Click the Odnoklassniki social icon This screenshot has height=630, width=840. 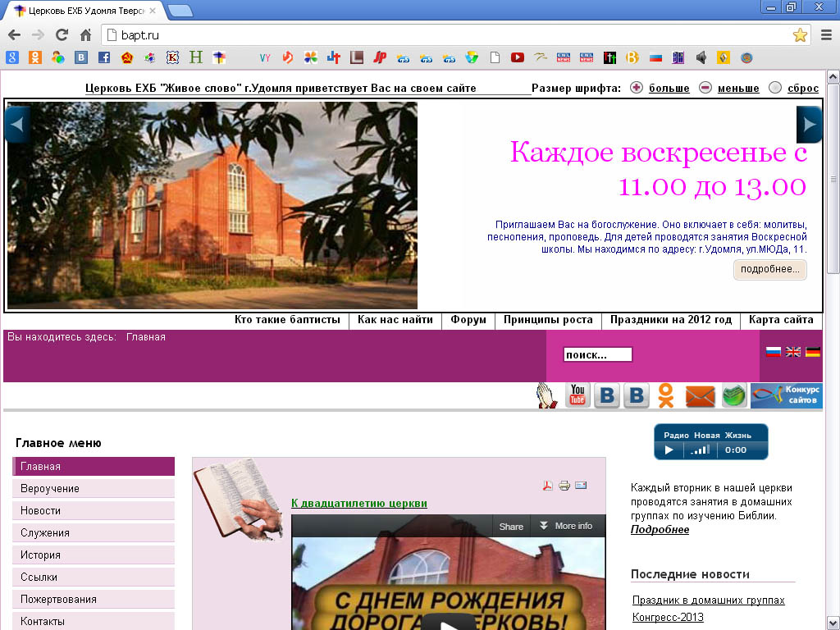(x=665, y=395)
